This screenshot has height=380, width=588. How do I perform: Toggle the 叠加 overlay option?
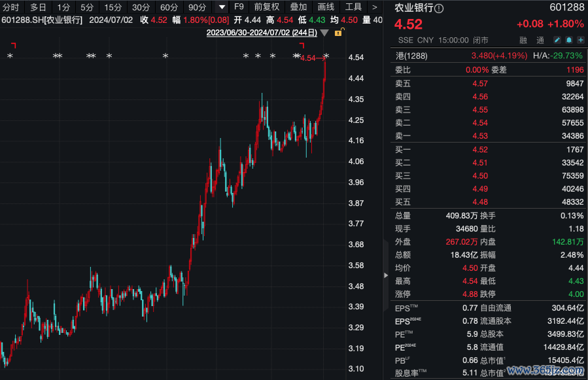point(298,7)
